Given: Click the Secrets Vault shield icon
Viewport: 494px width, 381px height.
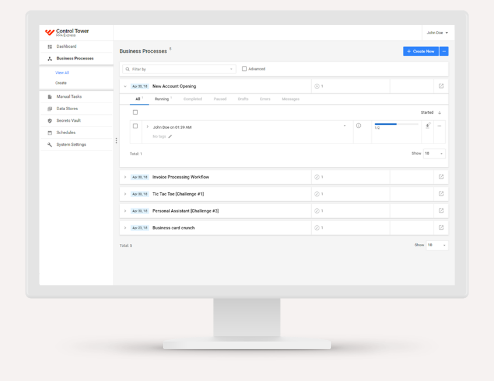Looking at the screenshot, I should pyautogui.click(x=50, y=121).
